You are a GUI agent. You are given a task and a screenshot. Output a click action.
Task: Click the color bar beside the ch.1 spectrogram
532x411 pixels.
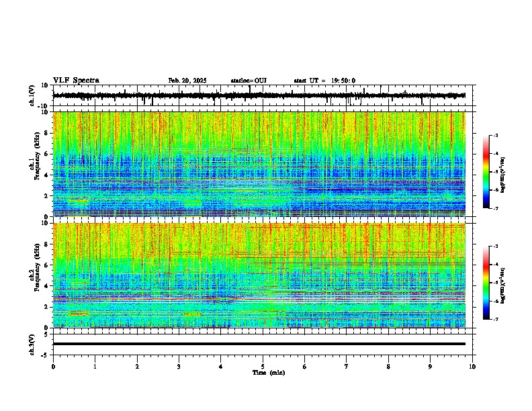486,172
